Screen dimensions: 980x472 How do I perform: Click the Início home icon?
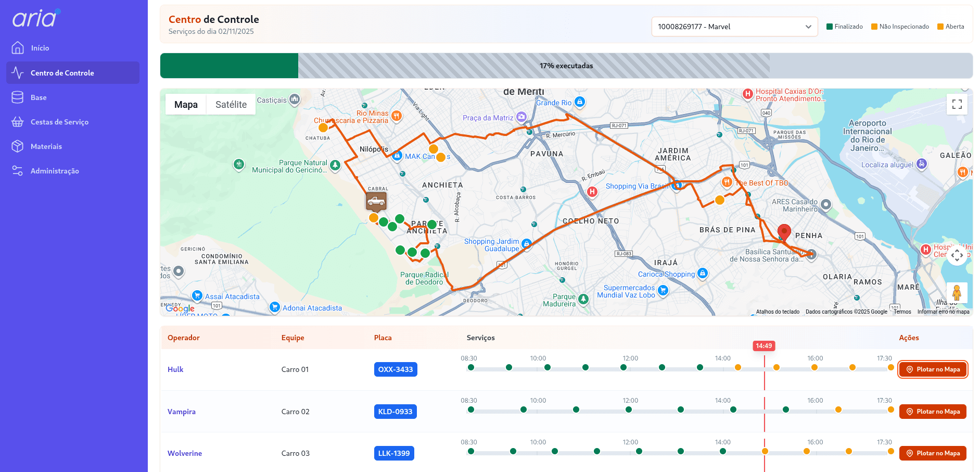(x=18, y=48)
